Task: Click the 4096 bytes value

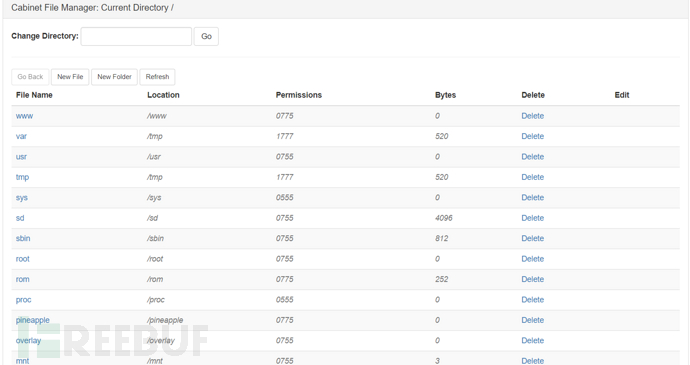Action: 444,218
